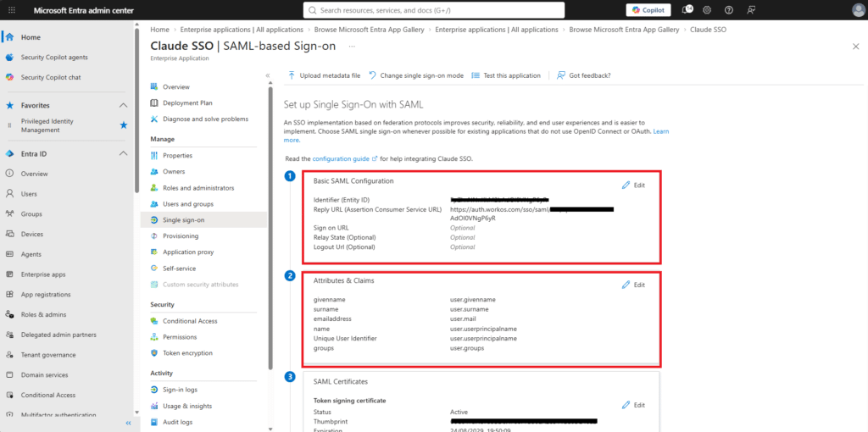
Task: Click Upload metadata file
Action: point(324,75)
